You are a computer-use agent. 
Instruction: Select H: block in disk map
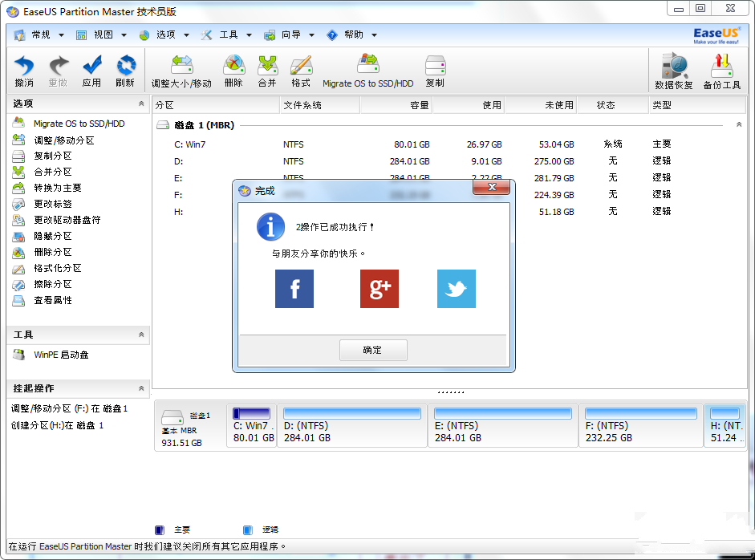(x=725, y=426)
